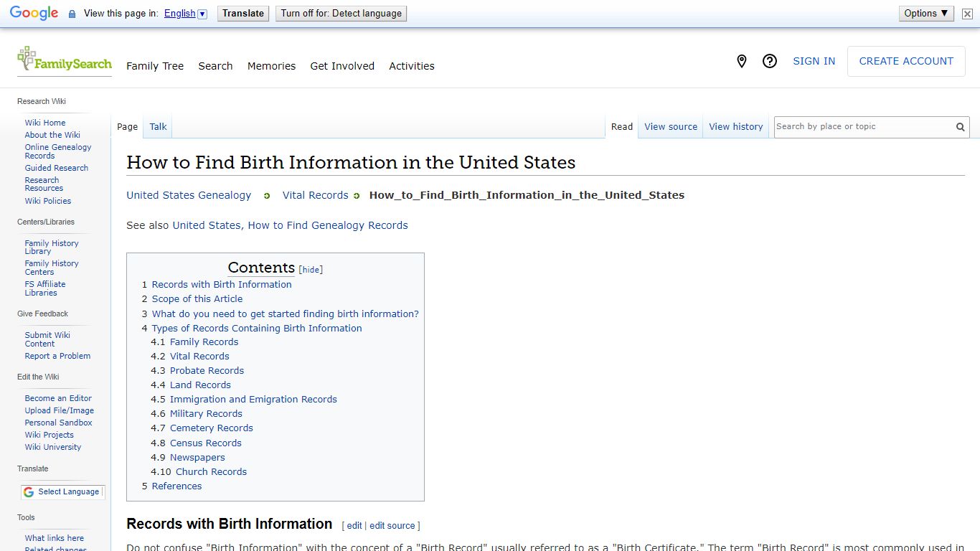Screen dimensions: 980x551
Task: Open United States, How to Find Genealogy Records
Action: coord(290,225)
